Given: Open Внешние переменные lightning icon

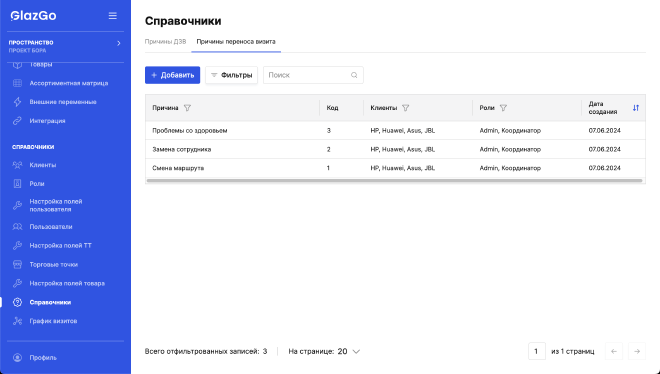Looking at the screenshot, I should pos(17,102).
